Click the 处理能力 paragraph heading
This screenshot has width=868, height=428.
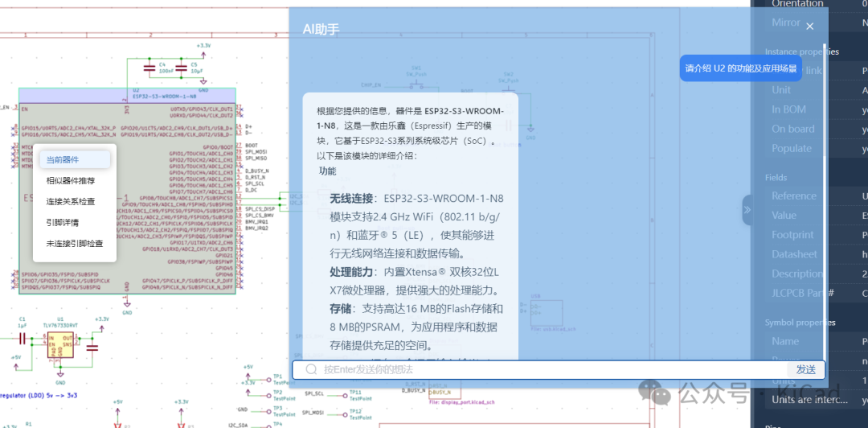[x=351, y=272]
